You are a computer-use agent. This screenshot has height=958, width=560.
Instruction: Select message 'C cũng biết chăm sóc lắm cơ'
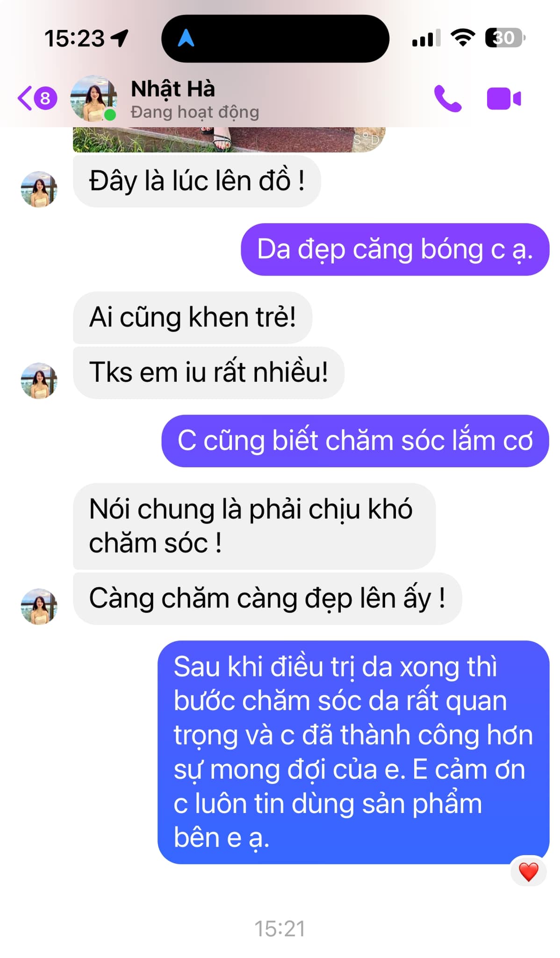click(355, 441)
